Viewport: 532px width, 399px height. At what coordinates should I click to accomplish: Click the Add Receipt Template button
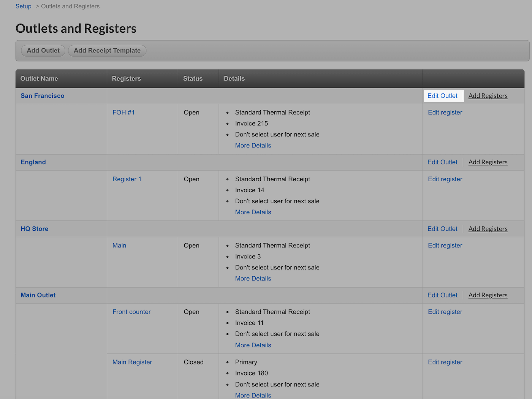coord(107,51)
